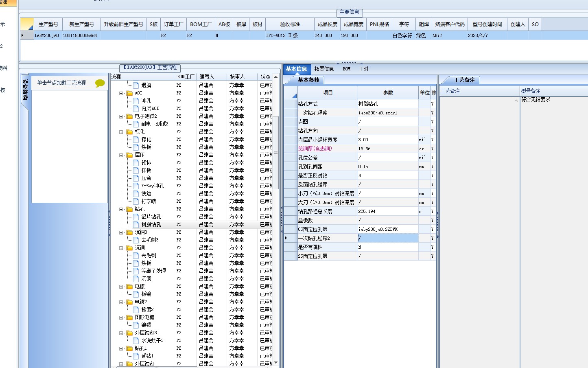Collapse the 外层蚀刻 tree node at the bottom
588x368 pixels.
[121, 364]
